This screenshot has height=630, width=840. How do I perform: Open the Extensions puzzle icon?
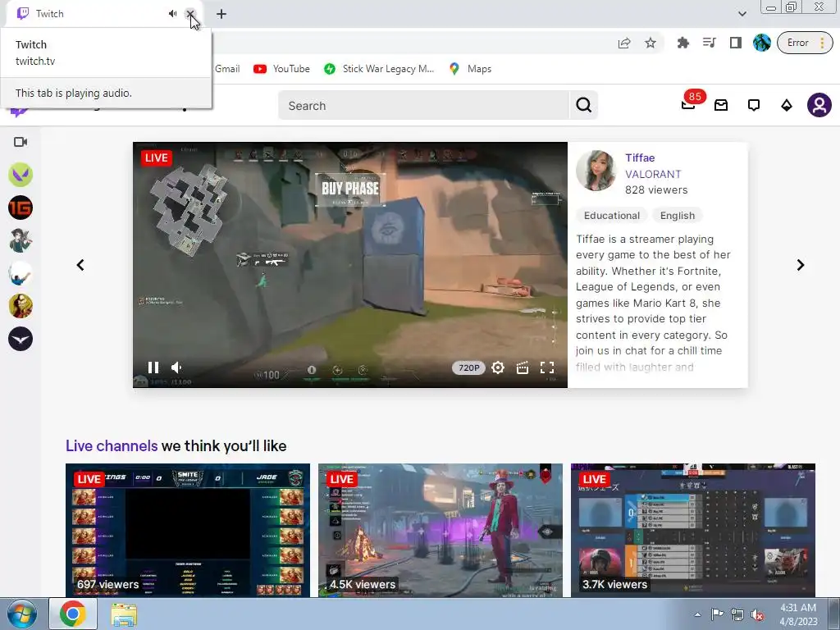[683, 43]
